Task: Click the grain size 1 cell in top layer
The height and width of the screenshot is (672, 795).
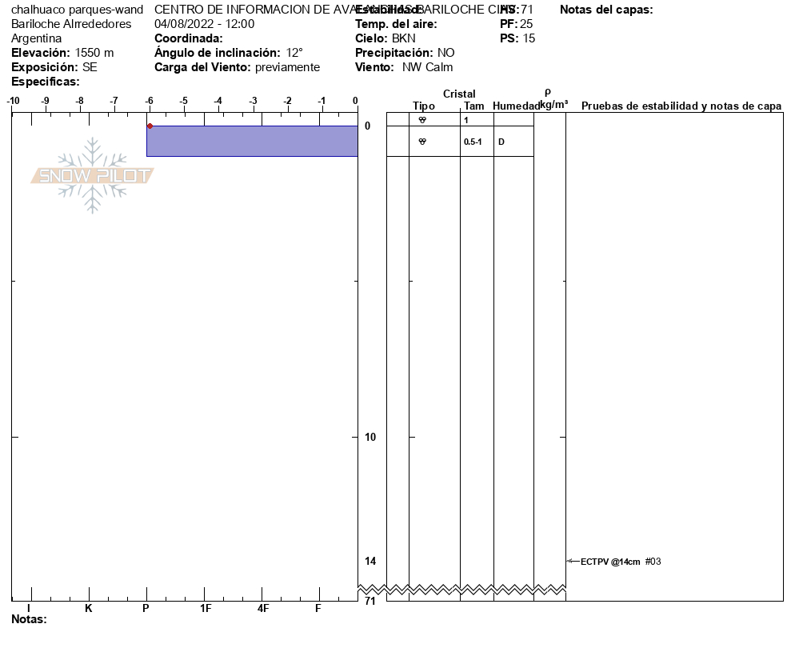Action: tap(466, 120)
